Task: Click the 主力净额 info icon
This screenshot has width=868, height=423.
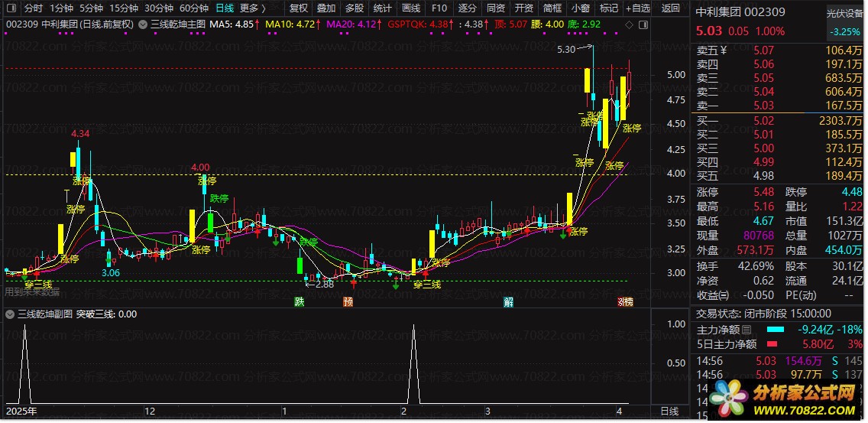Action: pos(746,330)
